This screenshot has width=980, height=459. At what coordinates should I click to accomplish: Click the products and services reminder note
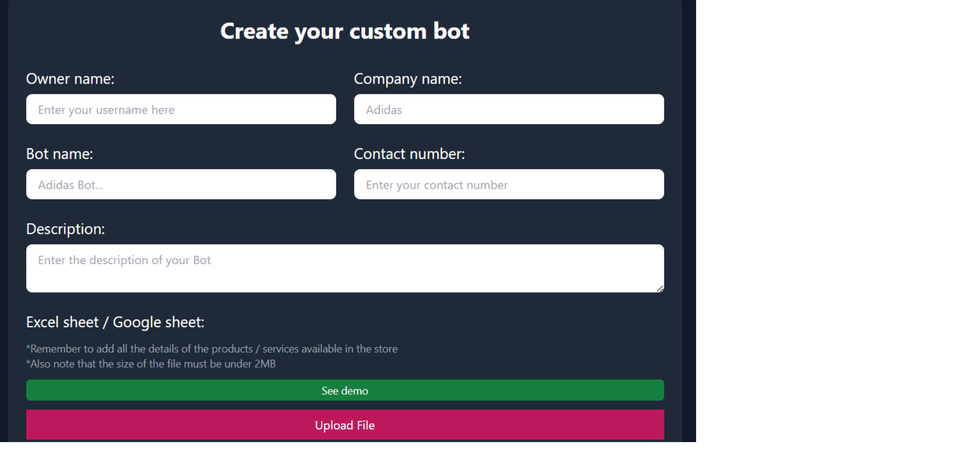click(x=212, y=349)
